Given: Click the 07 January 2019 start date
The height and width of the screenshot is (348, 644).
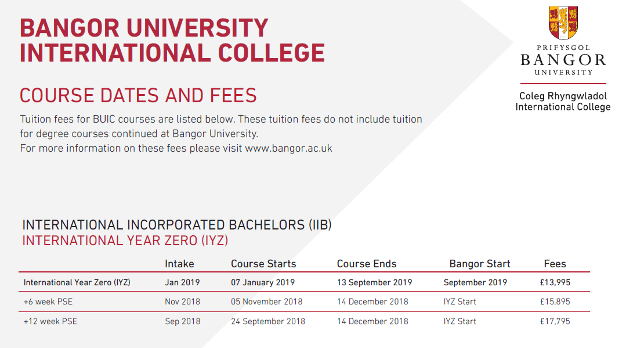Looking at the screenshot, I should click(263, 283).
